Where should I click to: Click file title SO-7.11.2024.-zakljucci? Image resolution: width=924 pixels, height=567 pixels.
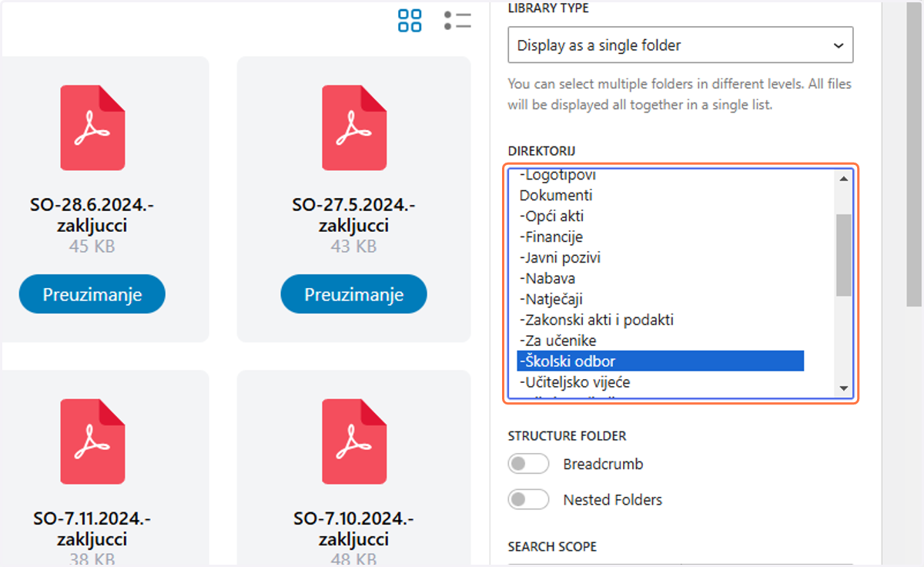[92, 528]
